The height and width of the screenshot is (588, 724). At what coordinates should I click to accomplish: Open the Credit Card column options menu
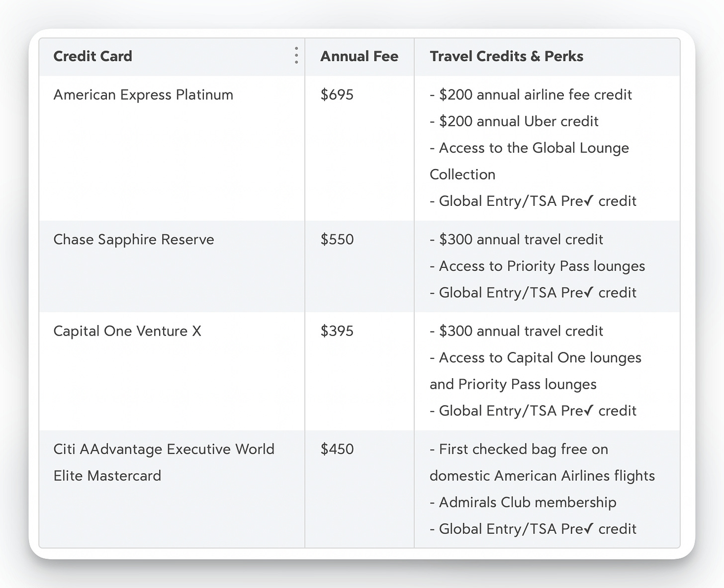coord(295,56)
